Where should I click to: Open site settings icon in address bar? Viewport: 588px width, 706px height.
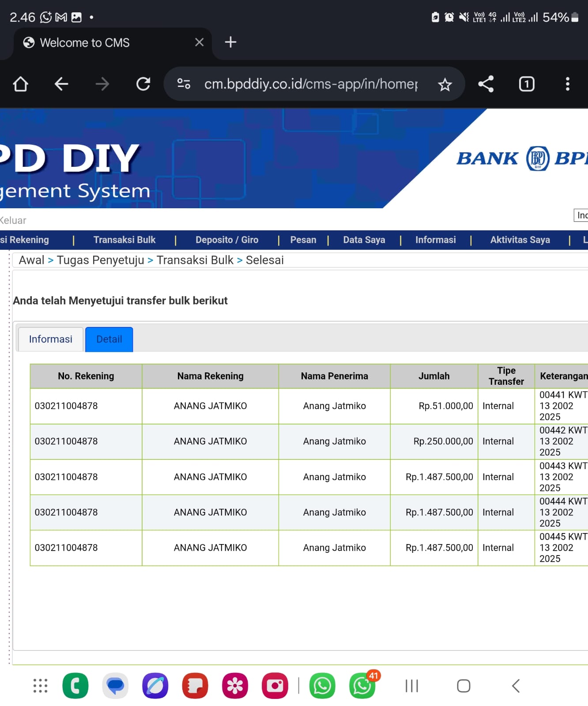pos(184,83)
